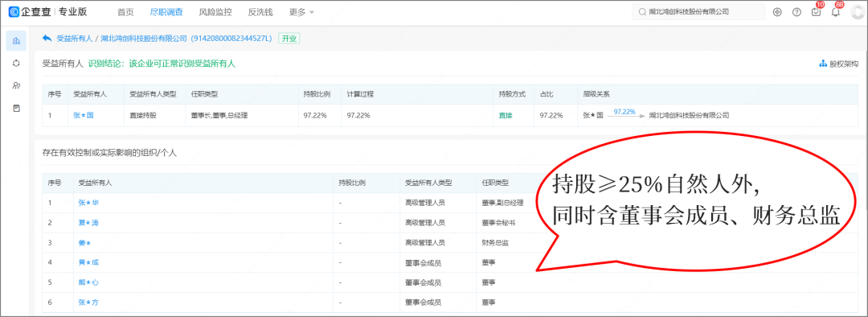This screenshot has height=317, width=868.
Task: Click the 层级关系 column header
Action: 596,94
